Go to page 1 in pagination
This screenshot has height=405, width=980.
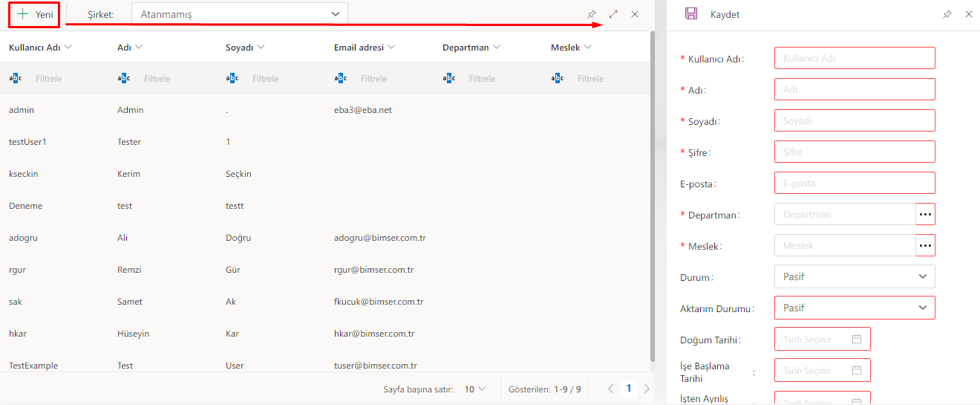pos(629,388)
